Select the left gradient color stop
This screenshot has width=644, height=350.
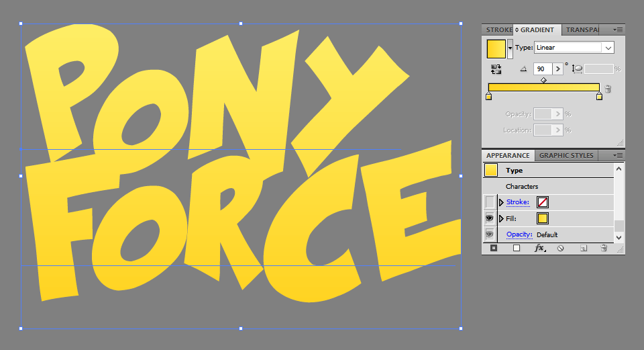(x=488, y=97)
